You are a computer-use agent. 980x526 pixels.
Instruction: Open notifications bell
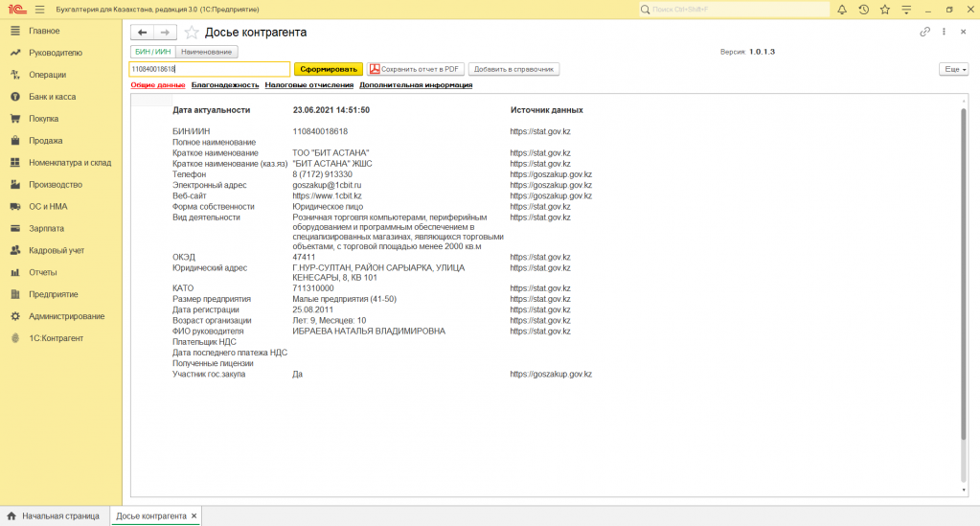click(x=842, y=10)
